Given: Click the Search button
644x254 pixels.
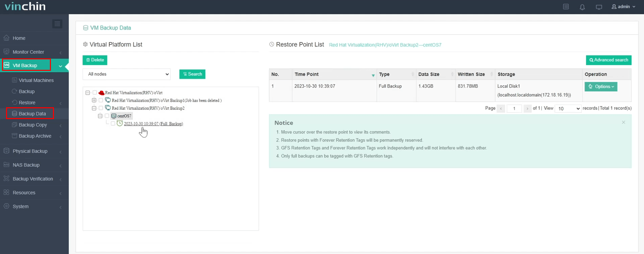Looking at the screenshot, I should (192, 74).
